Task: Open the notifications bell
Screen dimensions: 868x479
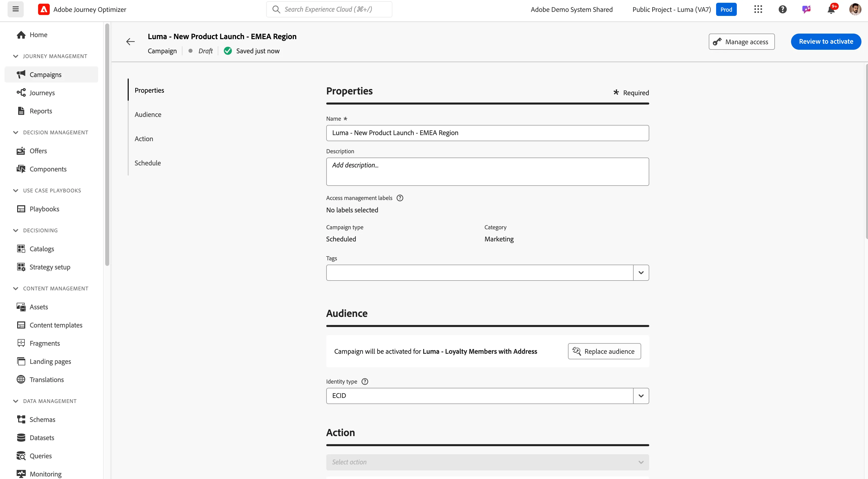Action: tap(831, 9)
